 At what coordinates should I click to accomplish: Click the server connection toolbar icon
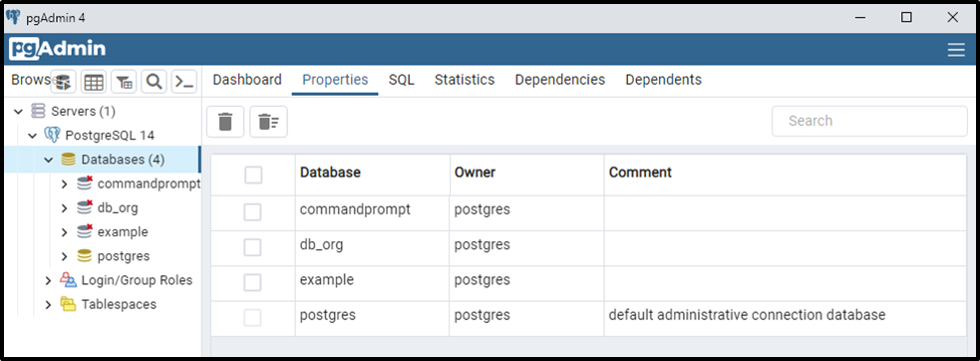point(63,82)
